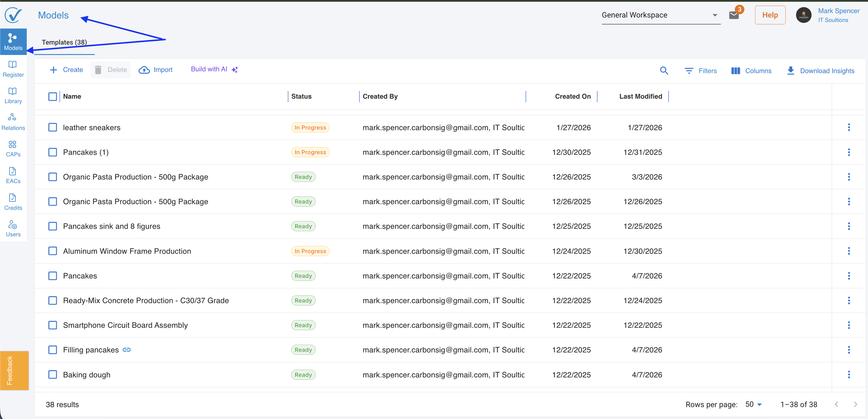Open the orange Feedback side tab
Image resolution: width=868 pixels, height=419 pixels.
point(14,370)
